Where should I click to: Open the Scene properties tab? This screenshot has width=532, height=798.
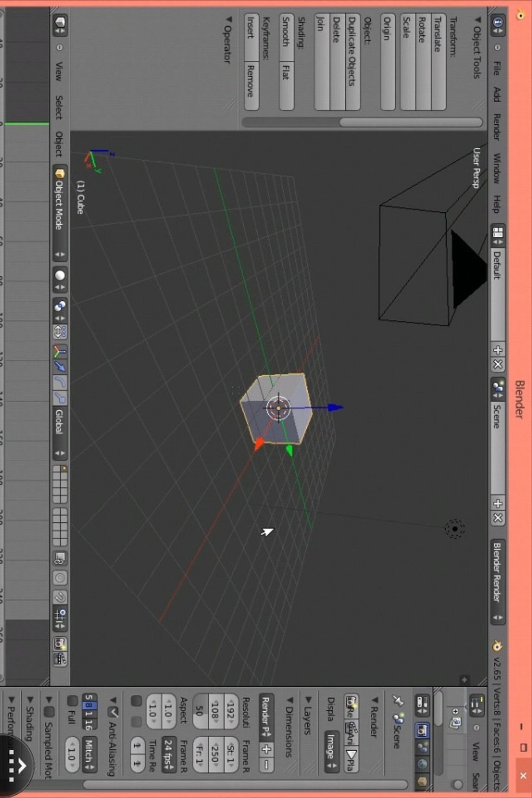422,746
